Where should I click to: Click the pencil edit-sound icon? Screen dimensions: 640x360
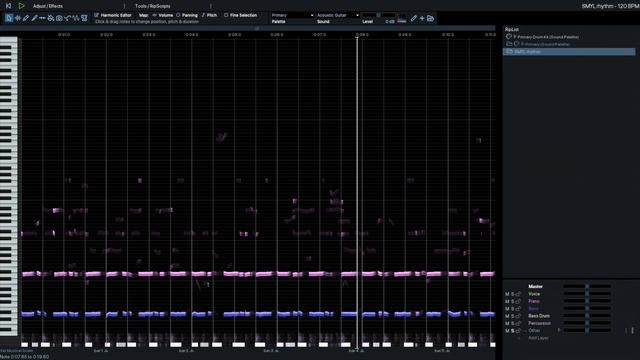click(413, 18)
